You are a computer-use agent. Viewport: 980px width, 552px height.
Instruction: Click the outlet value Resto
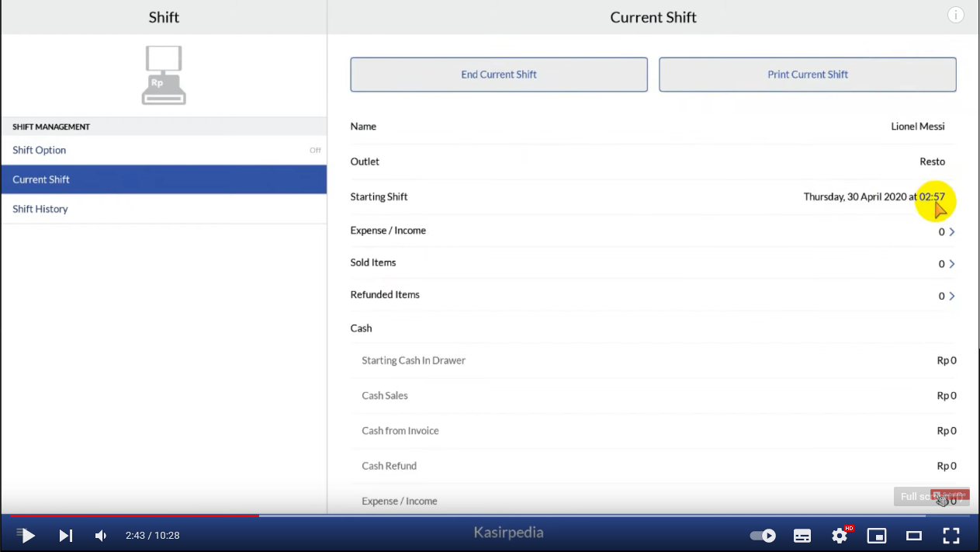tap(933, 161)
